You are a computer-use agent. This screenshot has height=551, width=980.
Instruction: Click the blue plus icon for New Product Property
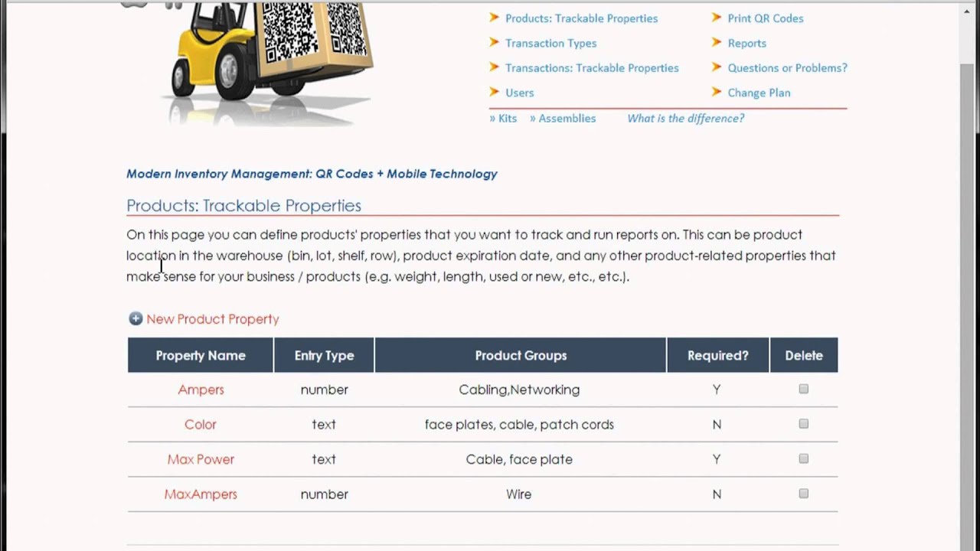pyautogui.click(x=136, y=318)
